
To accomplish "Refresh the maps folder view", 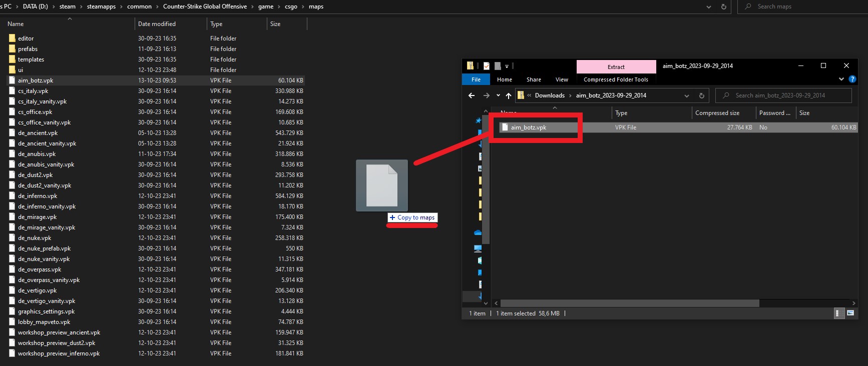I will coord(723,6).
